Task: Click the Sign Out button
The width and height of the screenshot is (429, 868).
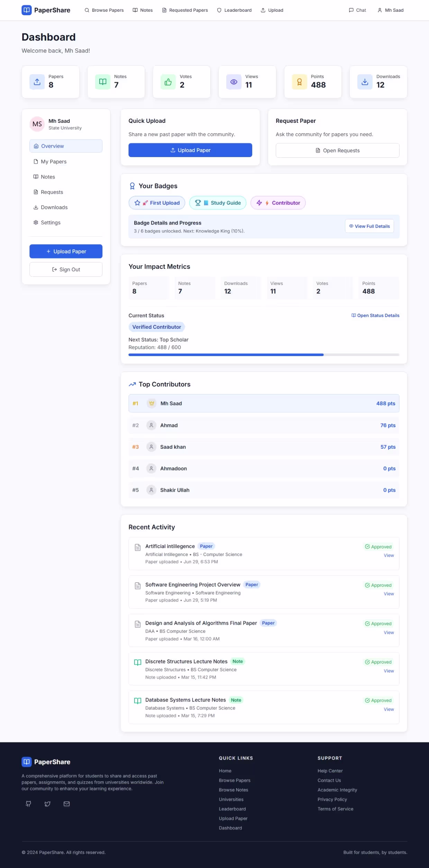Action: 66,269
